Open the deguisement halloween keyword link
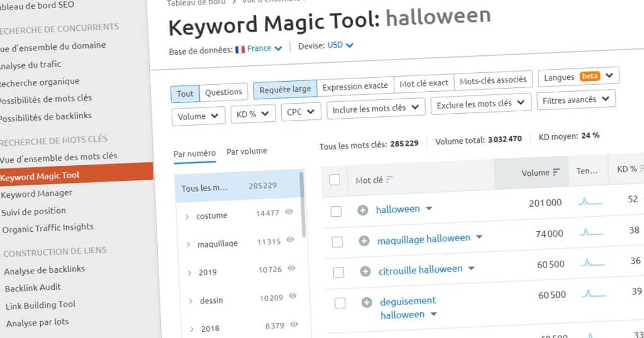This screenshot has height=338, width=644. click(x=408, y=308)
